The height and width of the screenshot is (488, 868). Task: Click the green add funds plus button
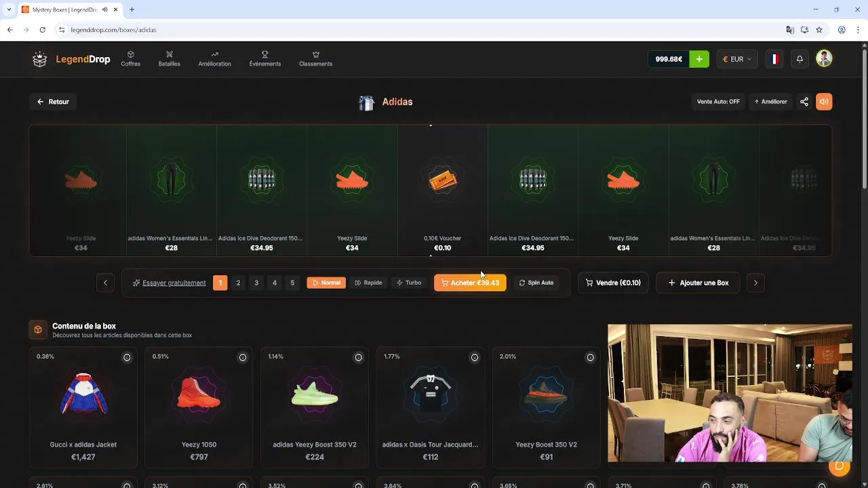pyautogui.click(x=699, y=59)
